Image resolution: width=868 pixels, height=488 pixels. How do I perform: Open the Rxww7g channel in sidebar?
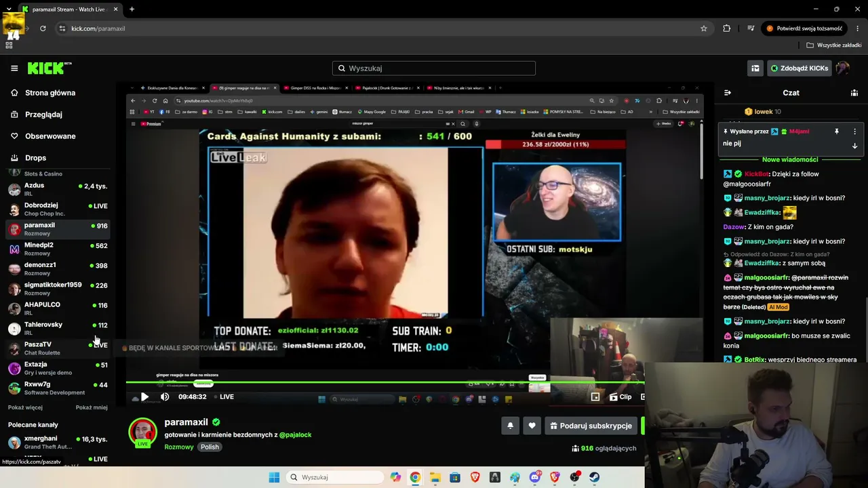(x=58, y=388)
